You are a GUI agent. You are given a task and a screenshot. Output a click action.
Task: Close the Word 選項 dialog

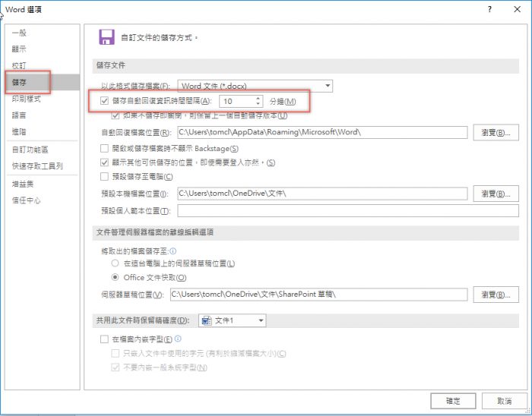[x=517, y=9]
